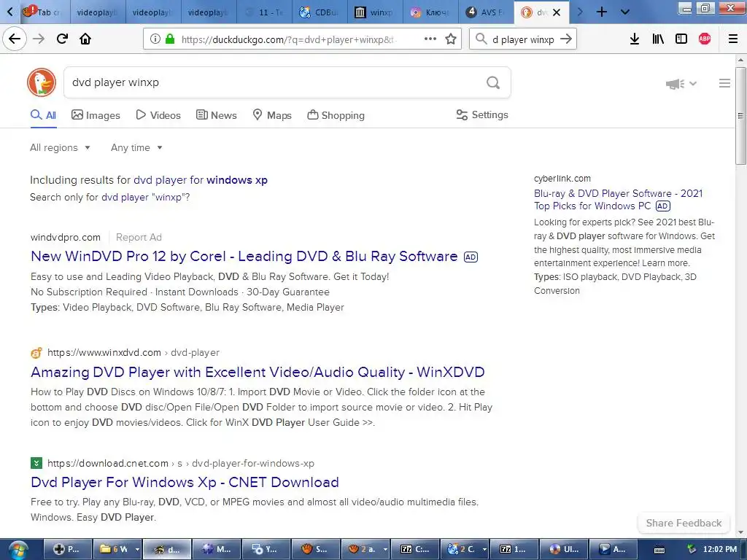Open Amazing DVD Player WinXDVD result

(x=258, y=372)
